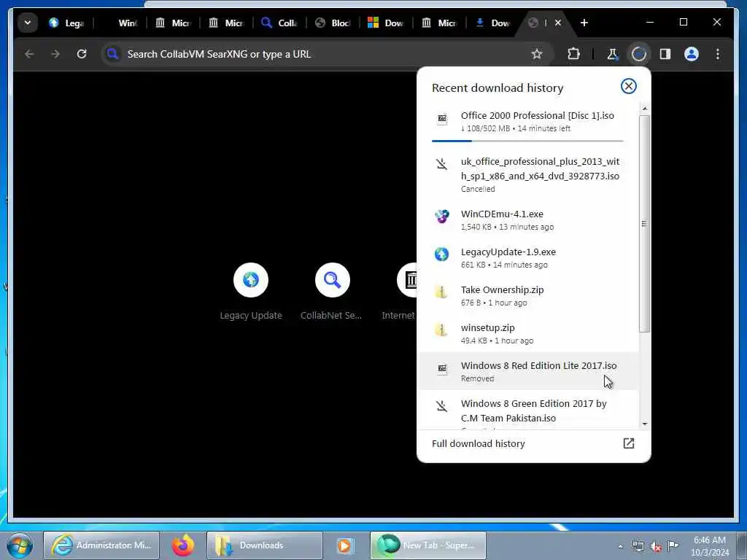Switch to New Tab - Super... taskbar item

pyautogui.click(x=427, y=545)
